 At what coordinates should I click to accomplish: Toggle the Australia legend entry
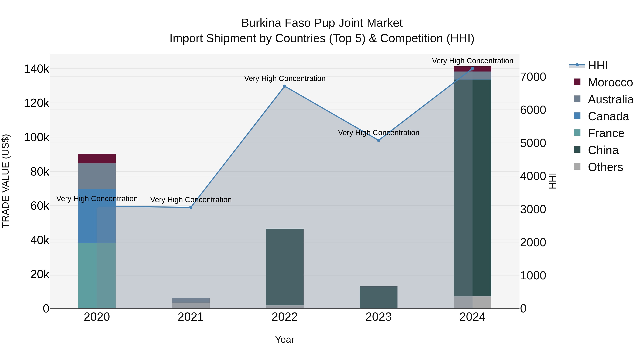pos(604,99)
